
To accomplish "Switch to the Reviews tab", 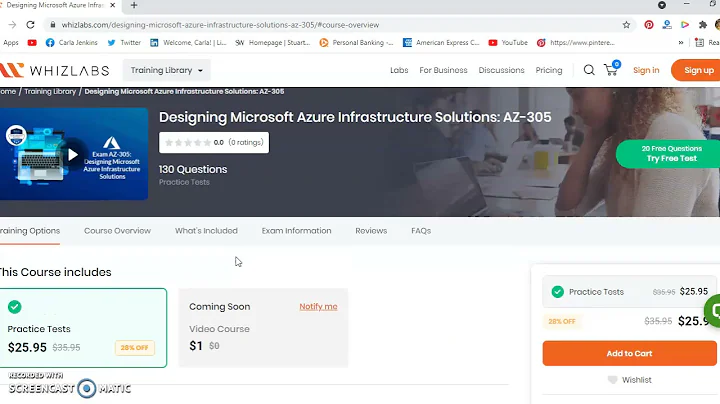I will (371, 231).
